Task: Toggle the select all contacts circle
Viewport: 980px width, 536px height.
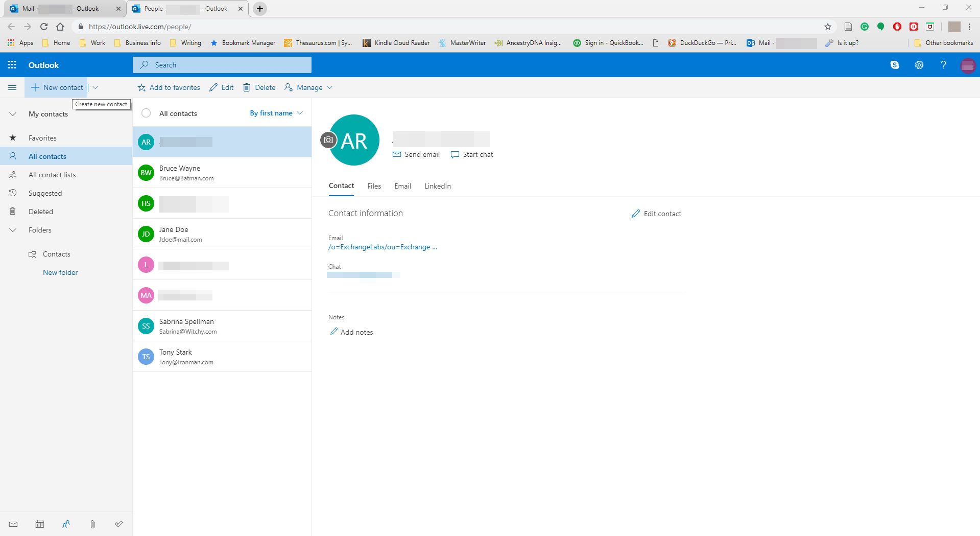Action: (146, 113)
